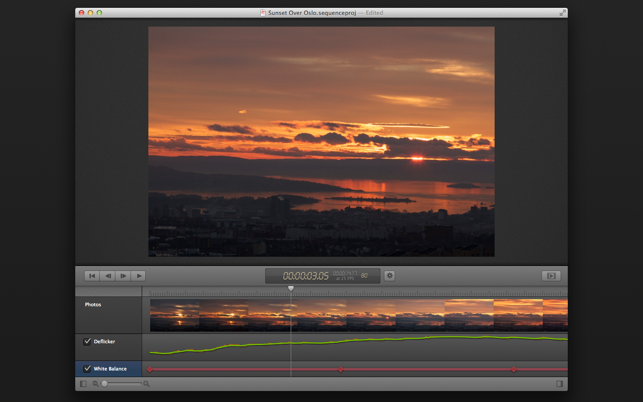Click the zoom out magnifier icon
Viewport: 643px width, 402px height.
[x=95, y=384]
